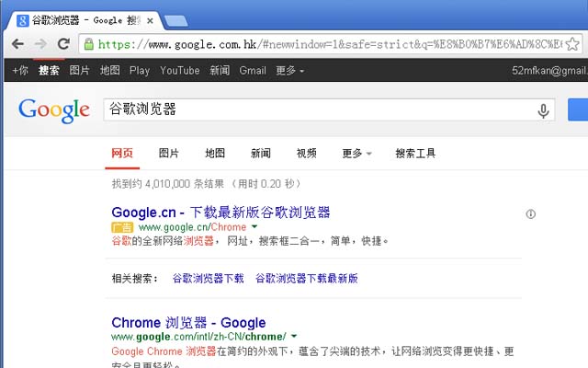Open Google.cn 下载最新版谷歌浏览器 ad link

click(220, 213)
